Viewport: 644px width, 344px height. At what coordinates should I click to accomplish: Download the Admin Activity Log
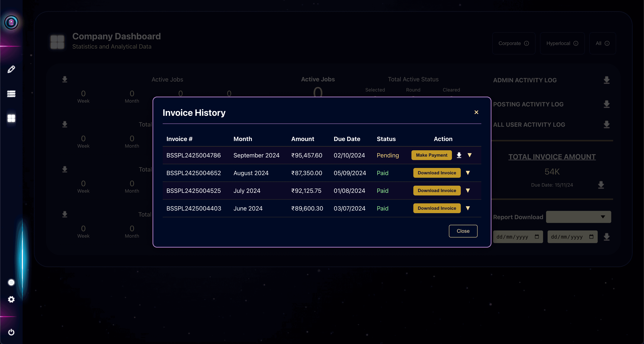click(x=607, y=80)
